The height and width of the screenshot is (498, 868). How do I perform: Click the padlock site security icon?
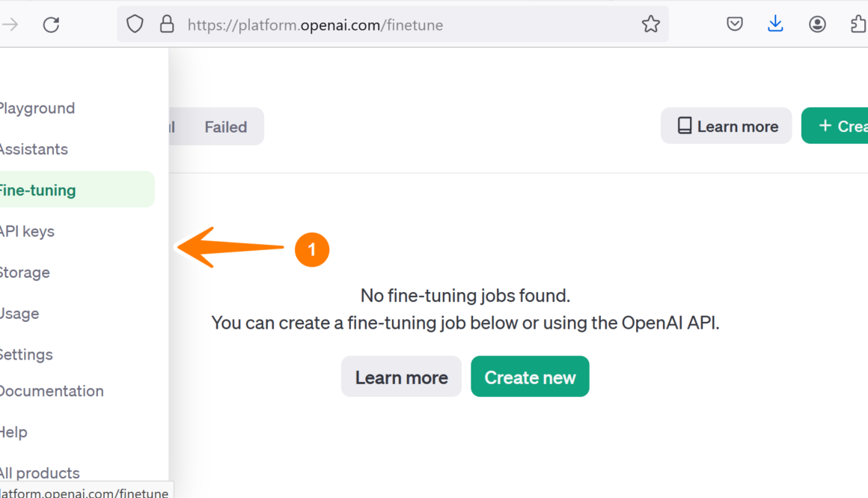coord(167,25)
